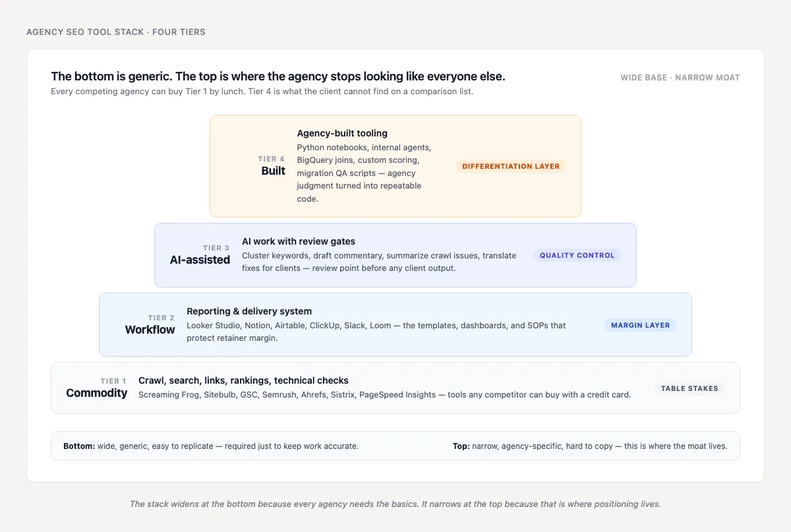This screenshot has width=791, height=532.
Task: Select the 'AI-assisted' tier name
Action: 200,260
